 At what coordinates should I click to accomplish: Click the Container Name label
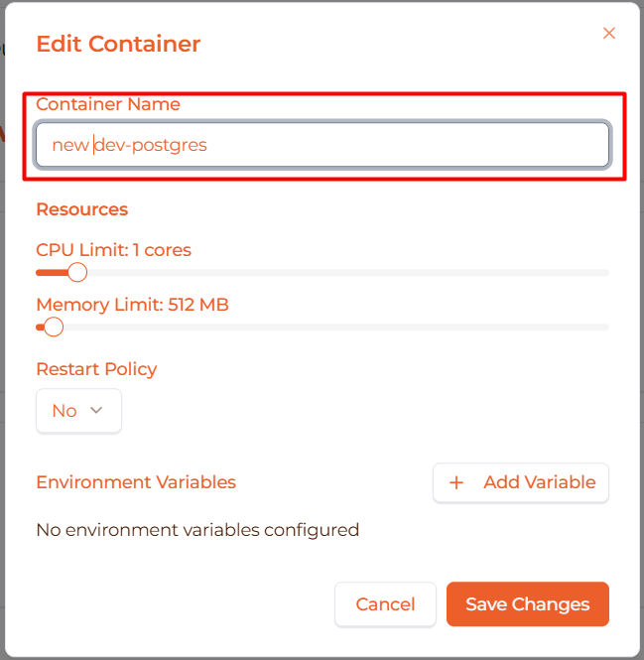[x=108, y=104]
